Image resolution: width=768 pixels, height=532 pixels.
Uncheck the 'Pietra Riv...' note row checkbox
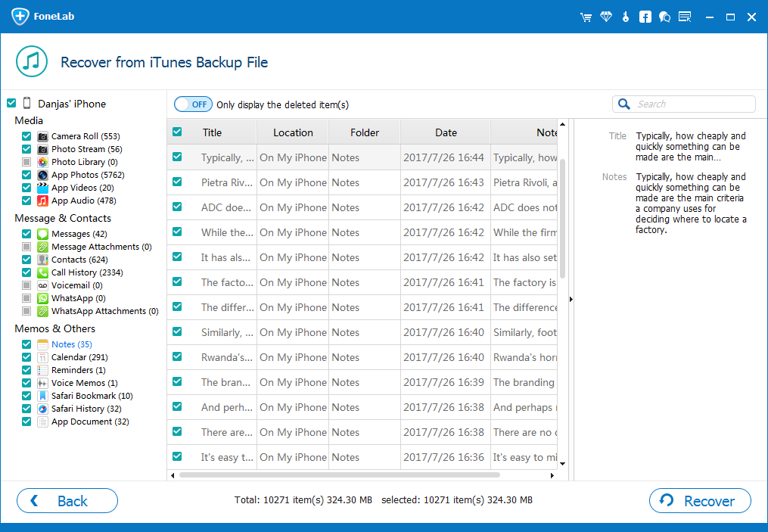(x=177, y=182)
